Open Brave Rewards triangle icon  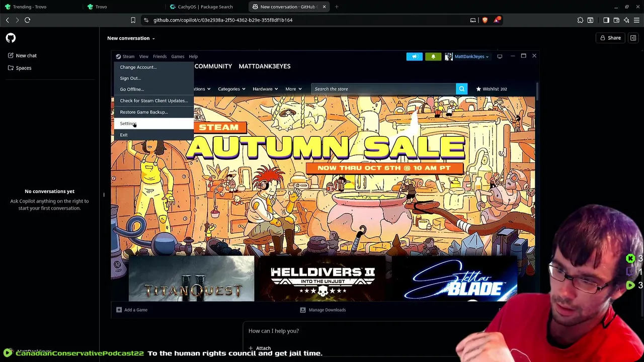(x=497, y=20)
